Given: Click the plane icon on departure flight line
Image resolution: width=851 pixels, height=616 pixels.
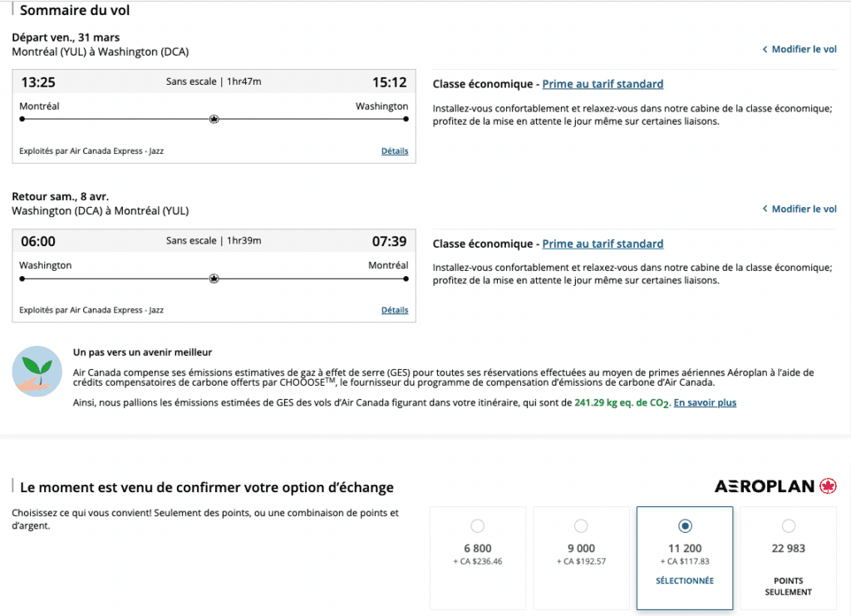Looking at the screenshot, I should (214, 119).
